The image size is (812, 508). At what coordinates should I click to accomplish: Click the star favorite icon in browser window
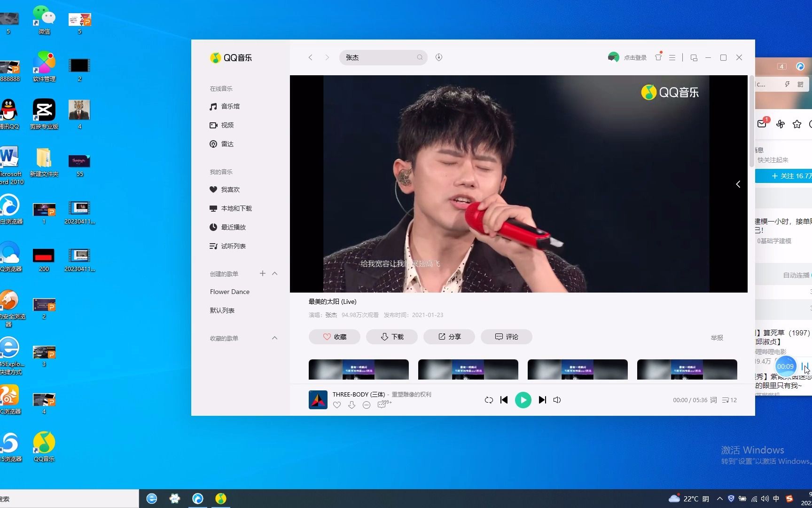(x=797, y=124)
